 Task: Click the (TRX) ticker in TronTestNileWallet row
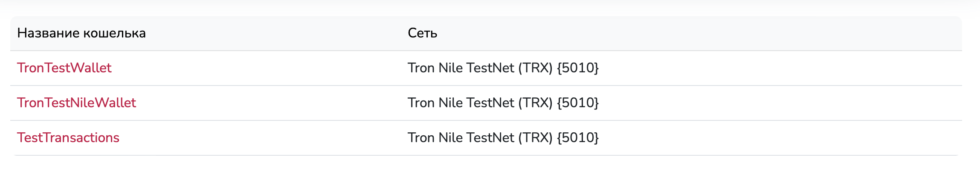coord(535,103)
